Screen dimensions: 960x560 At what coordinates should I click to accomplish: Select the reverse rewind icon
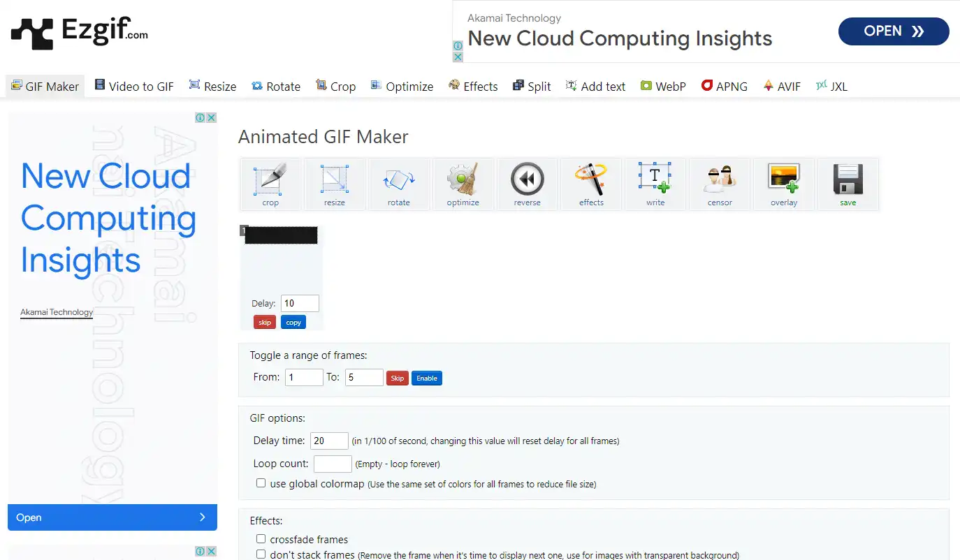(x=528, y=184)
